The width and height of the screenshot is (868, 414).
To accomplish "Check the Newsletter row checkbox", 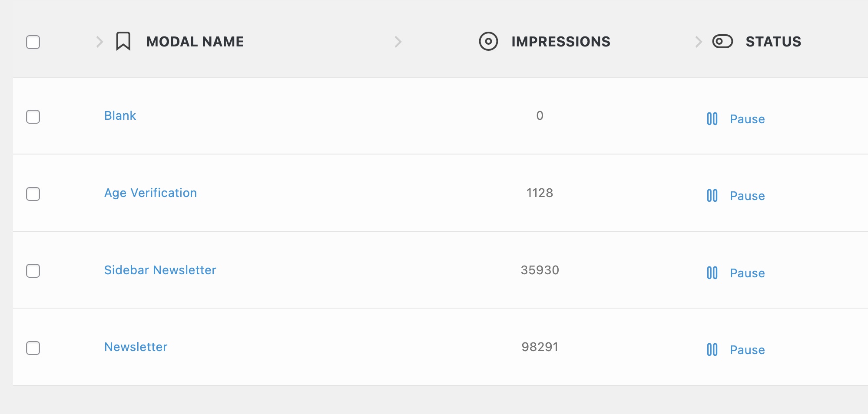I will 33,348.
